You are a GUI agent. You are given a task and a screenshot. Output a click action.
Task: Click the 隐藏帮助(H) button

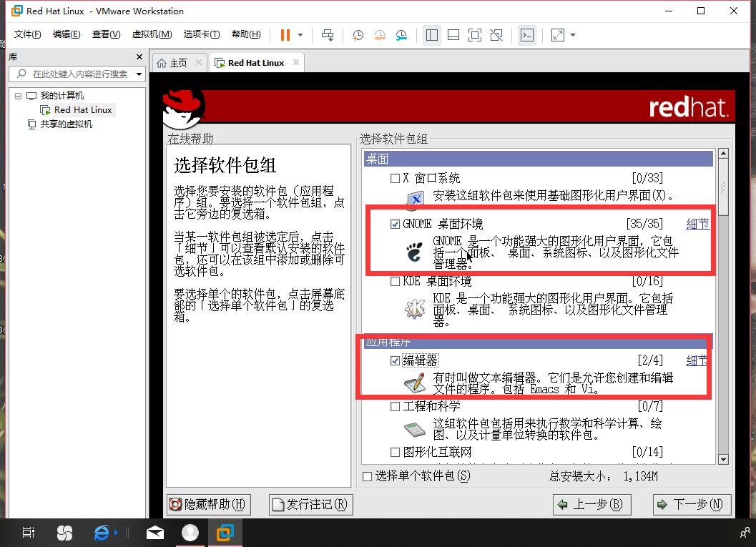(208, 505)
